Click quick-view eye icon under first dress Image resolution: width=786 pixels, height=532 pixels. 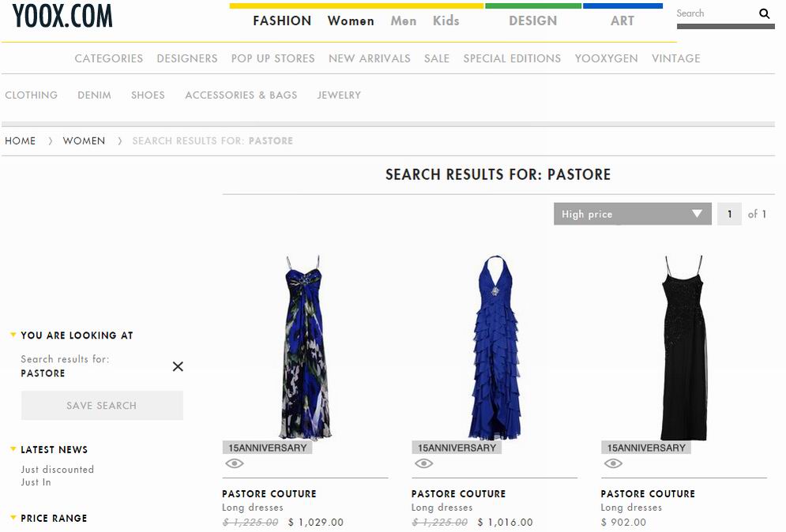click(x=234, y=463)
